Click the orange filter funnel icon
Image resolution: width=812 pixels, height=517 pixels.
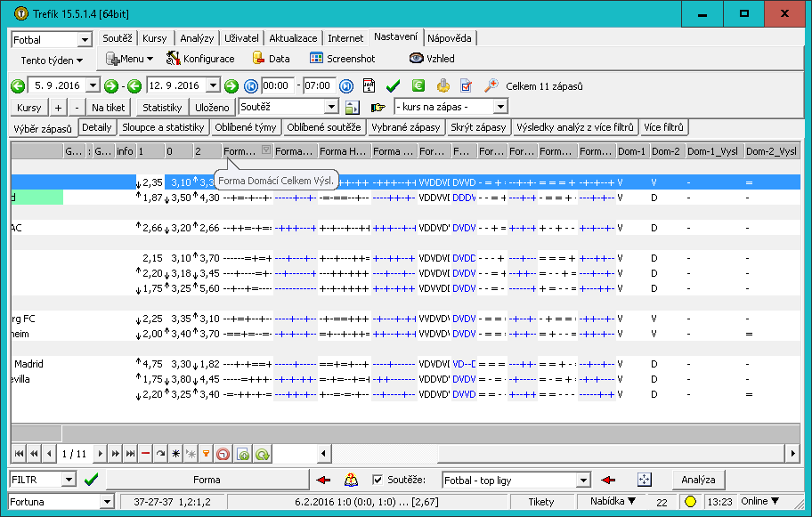click(206, 454)
